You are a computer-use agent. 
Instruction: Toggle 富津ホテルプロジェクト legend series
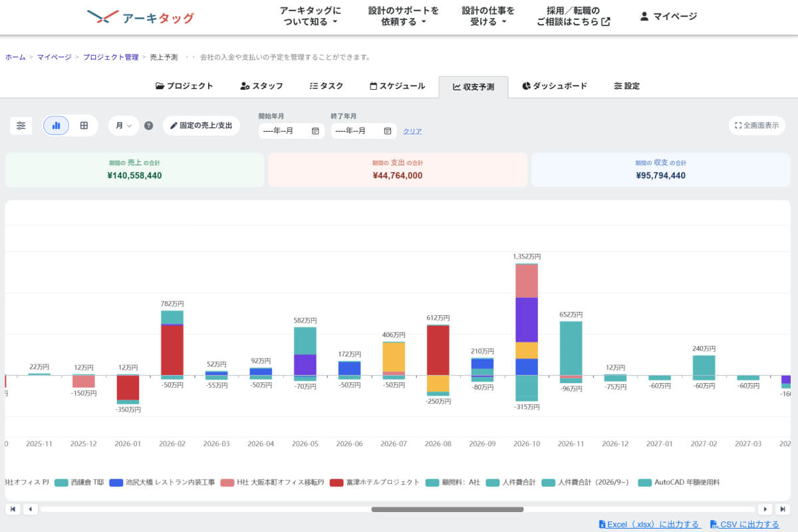click(x=374, y=482)
